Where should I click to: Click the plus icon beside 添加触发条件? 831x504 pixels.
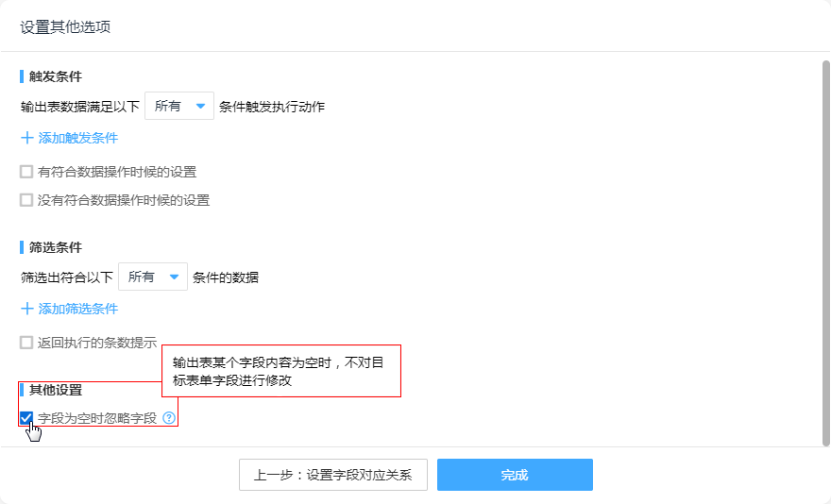(x=26, y=138)
